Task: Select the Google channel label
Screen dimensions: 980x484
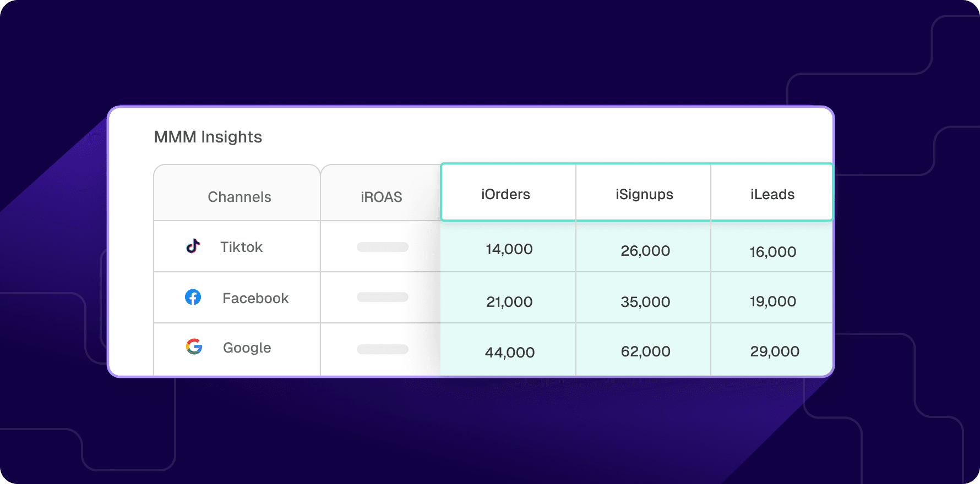Action: [x=247, y=348]
